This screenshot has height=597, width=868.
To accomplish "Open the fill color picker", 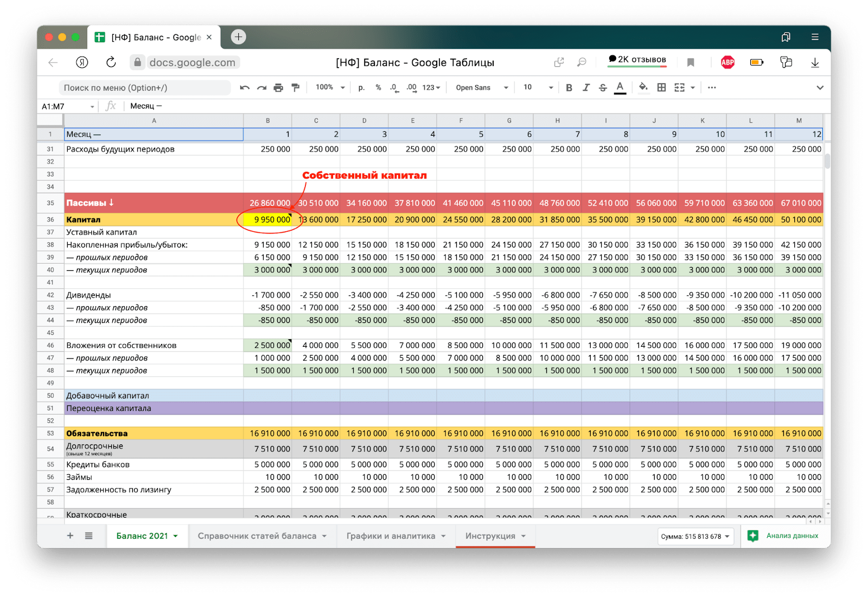I will point(643,87).
